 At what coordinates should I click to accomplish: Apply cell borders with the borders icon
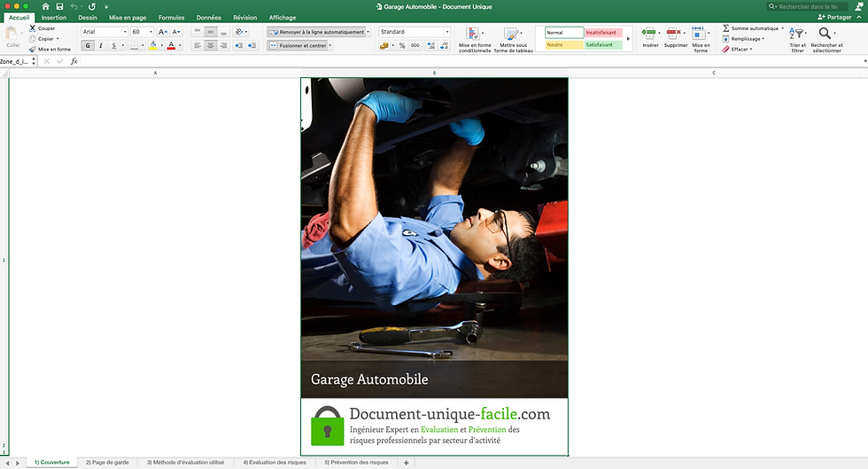point(134,45)
